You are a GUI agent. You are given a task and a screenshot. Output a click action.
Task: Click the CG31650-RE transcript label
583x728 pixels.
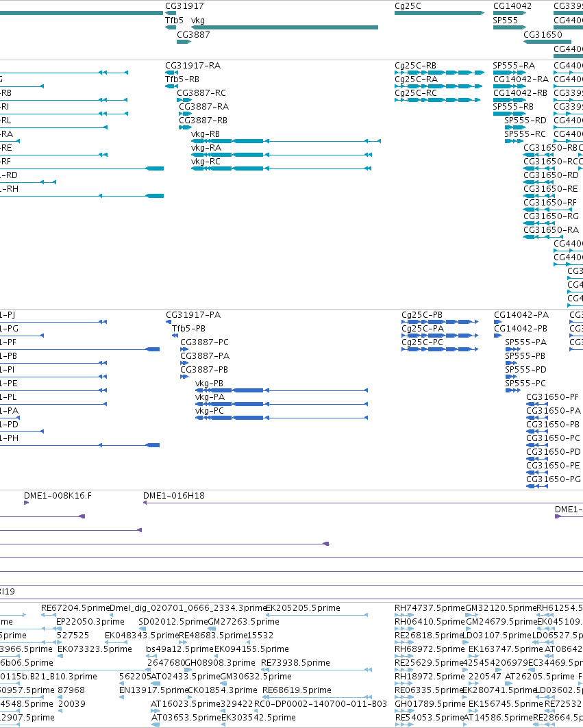(551, 189)
